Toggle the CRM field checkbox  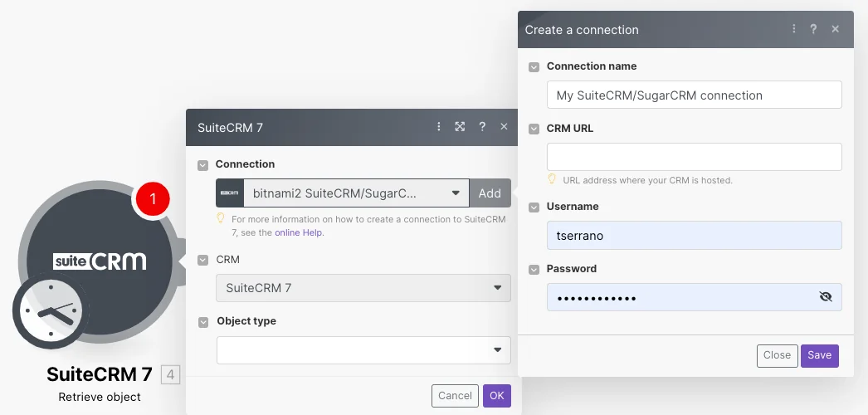(x=203, y=260)
